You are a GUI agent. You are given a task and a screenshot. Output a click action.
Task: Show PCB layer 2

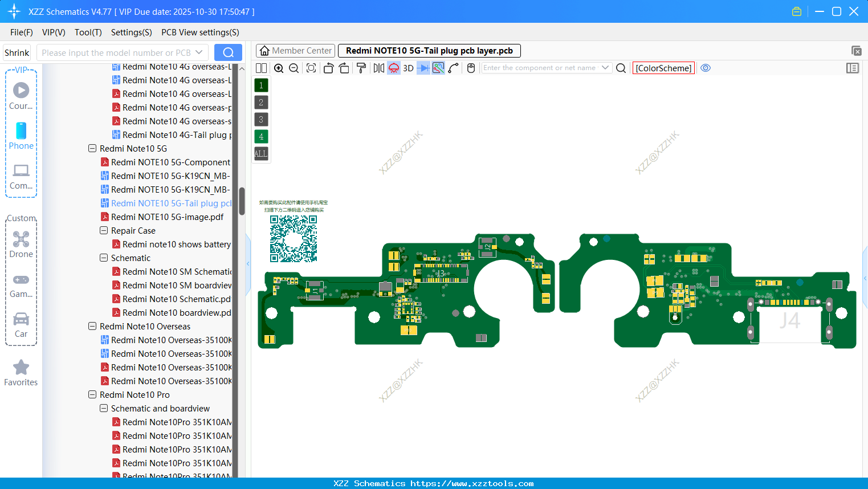(x=261, y=103)
